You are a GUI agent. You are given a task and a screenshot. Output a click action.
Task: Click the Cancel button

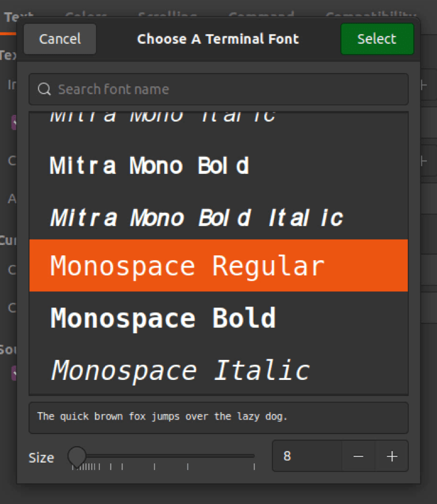click(59, 39)
